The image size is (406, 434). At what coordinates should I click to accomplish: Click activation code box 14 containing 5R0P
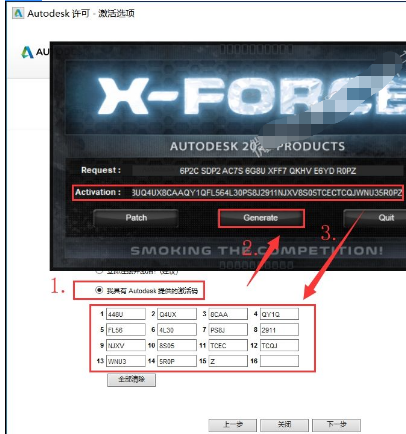pos(177,361)
